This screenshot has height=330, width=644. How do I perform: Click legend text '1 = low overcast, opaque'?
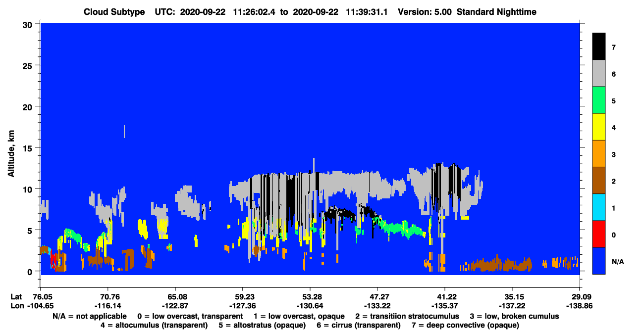click(x=299, y=316)
